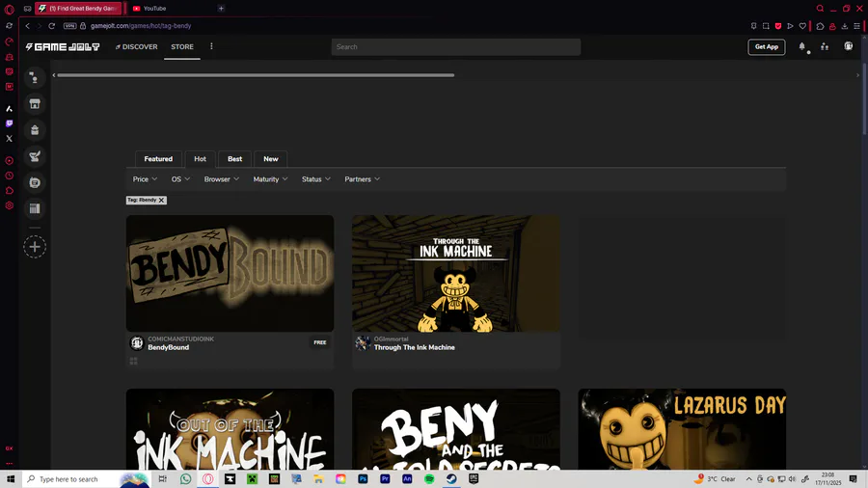The width and height of the screenshot is (868, 488).
Task: Open the library icon in the Game Jolt sidebar
Action: (35, 208)
